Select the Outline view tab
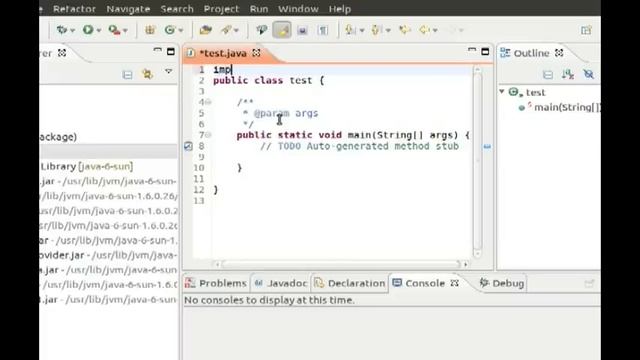 click(531, 53)
